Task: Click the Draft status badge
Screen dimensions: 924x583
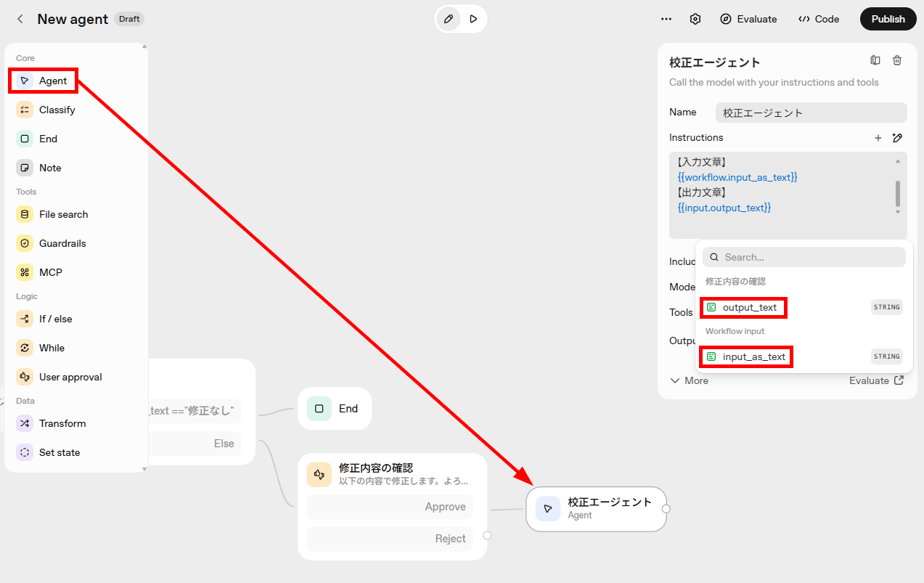Action: click(129, 19)
